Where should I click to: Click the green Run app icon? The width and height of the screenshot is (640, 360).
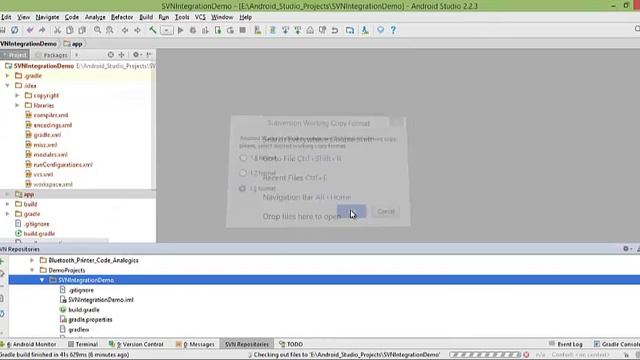pyautogui.click(x=180, y=30)
